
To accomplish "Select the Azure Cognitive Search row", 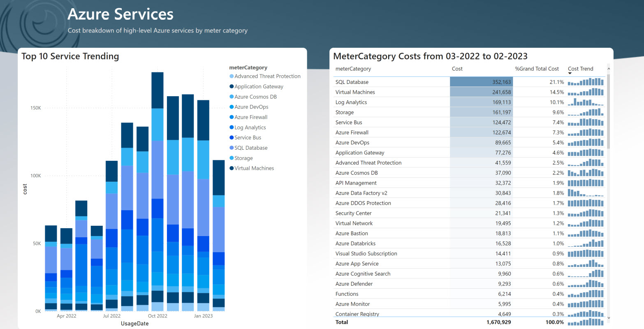I will click(469, 274).
